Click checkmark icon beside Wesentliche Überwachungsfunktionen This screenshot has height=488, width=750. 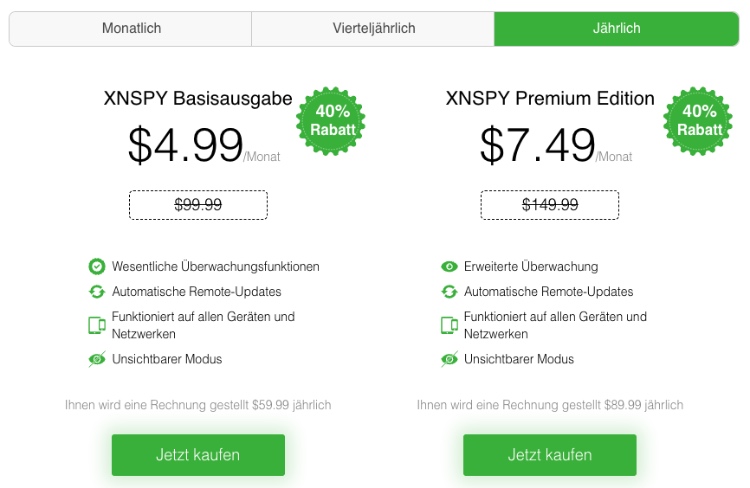coord(97,267)
